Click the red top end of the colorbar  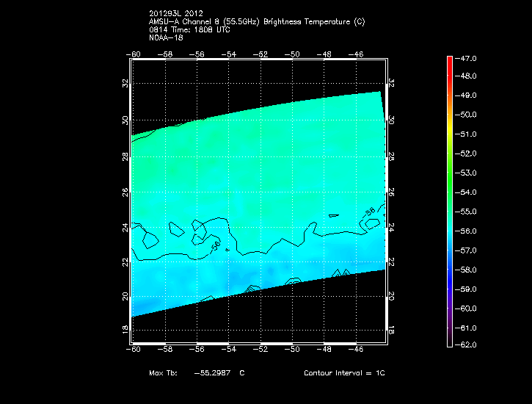click(449, 59)
